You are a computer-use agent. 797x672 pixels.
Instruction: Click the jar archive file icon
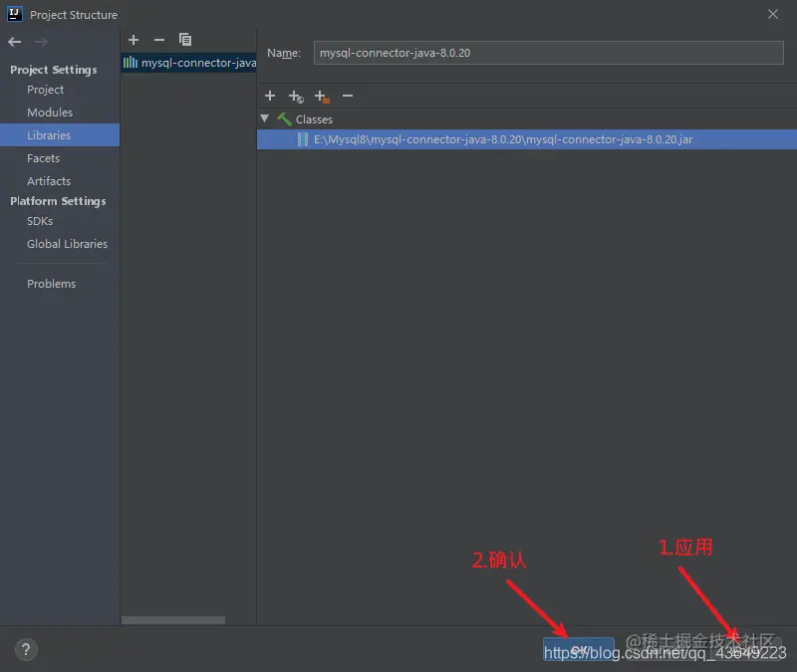click(x=303, y=139)
